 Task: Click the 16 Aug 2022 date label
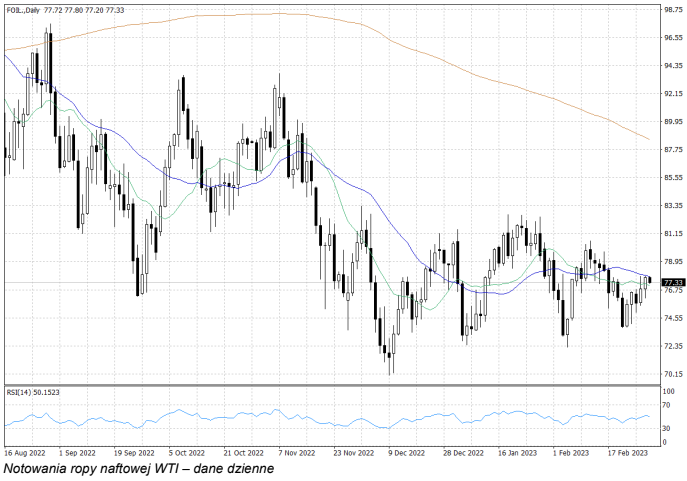tap(22, 451)
